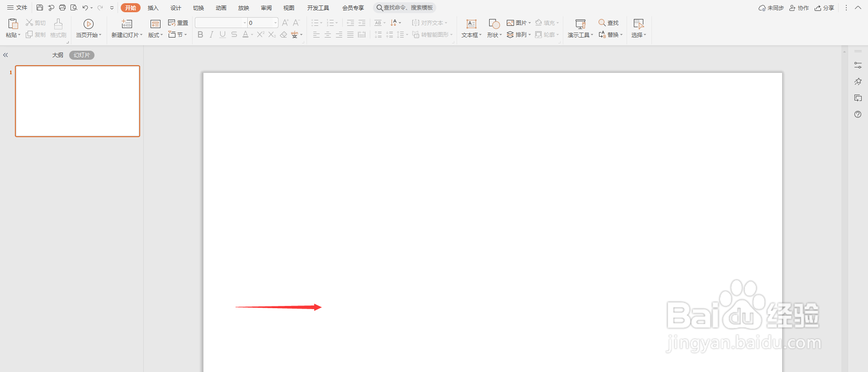Click the Undo arrow icon
This screenshot has width=868, height=372.
[85, 8]
